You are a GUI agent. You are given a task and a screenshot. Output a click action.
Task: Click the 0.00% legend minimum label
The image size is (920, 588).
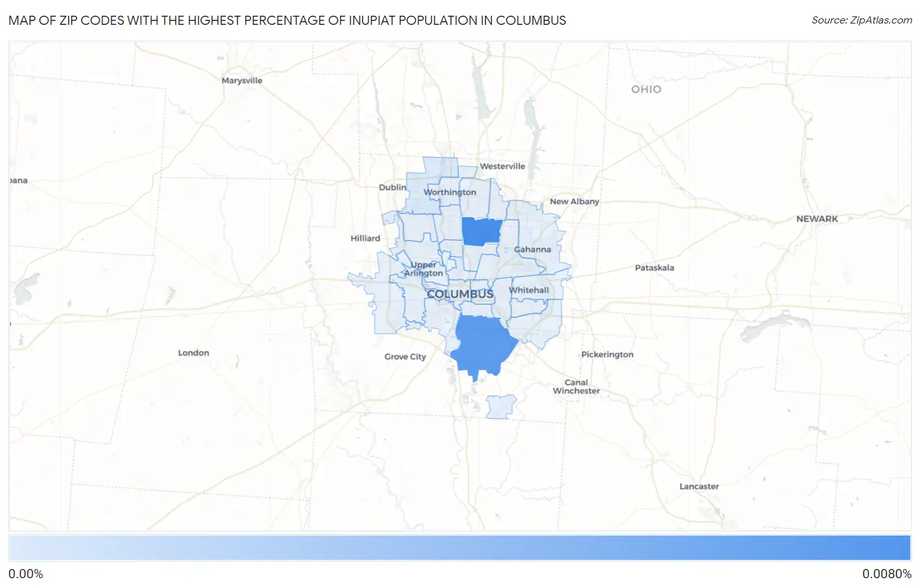(26, 574)
